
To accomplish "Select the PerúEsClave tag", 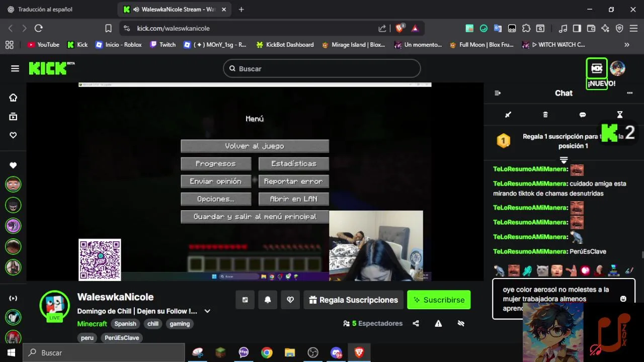I will point(122,338).
